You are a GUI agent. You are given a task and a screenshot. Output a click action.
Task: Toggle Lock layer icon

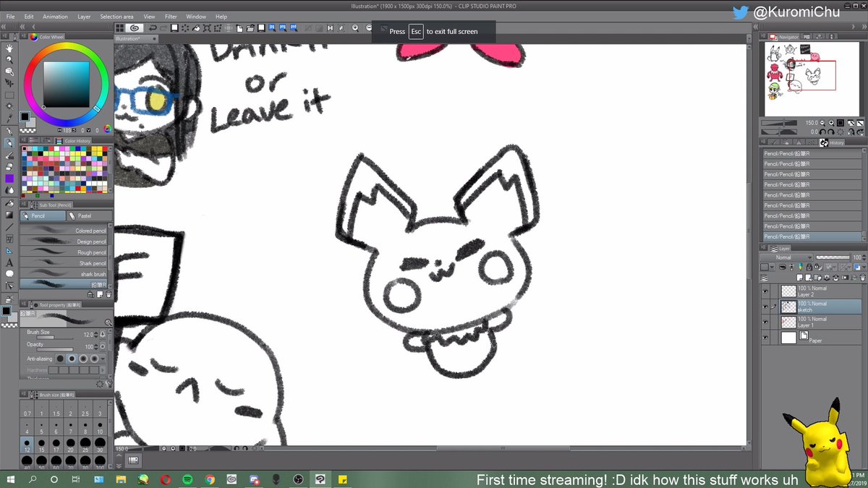tap(808, 267)
